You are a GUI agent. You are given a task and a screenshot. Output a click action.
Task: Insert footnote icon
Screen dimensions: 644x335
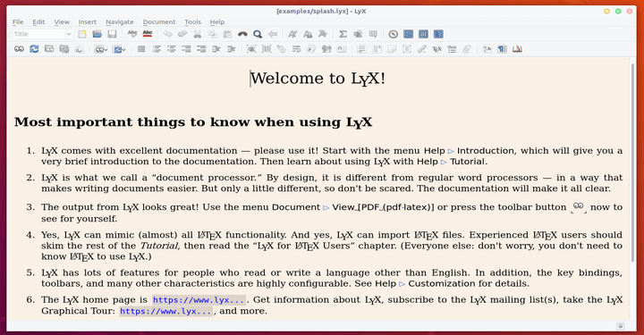coord(362,49)
